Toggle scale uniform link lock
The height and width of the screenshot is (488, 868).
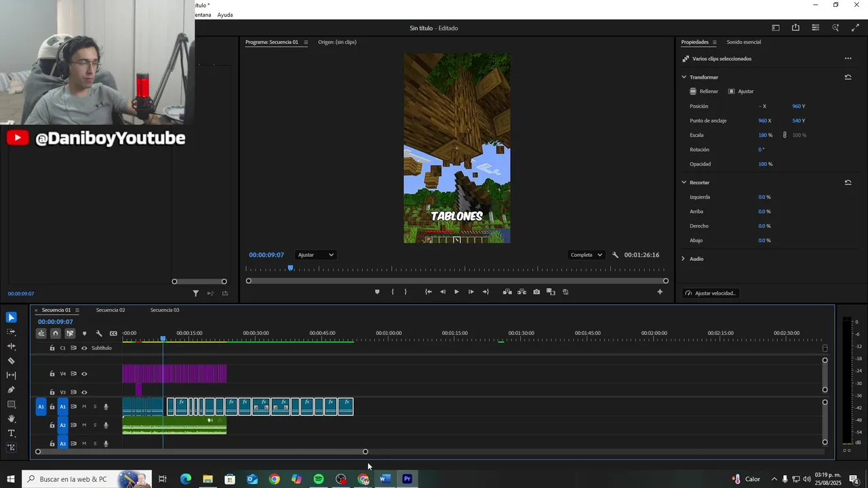(x=785, y=135)
